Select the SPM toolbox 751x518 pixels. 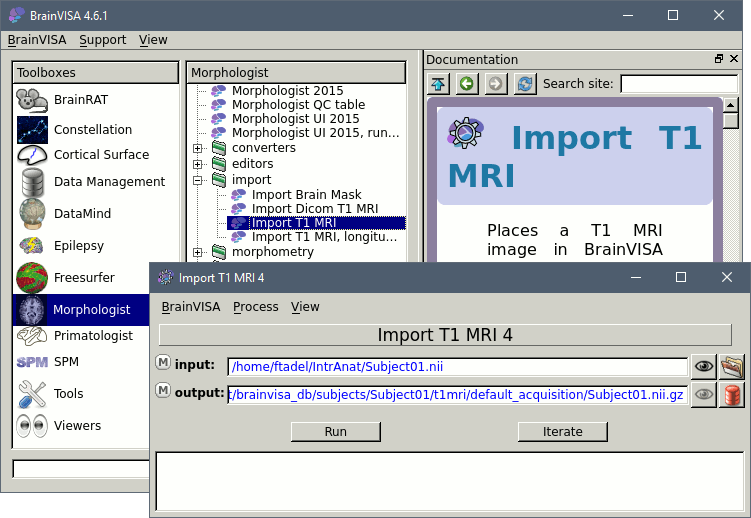[x=66, y=361]
